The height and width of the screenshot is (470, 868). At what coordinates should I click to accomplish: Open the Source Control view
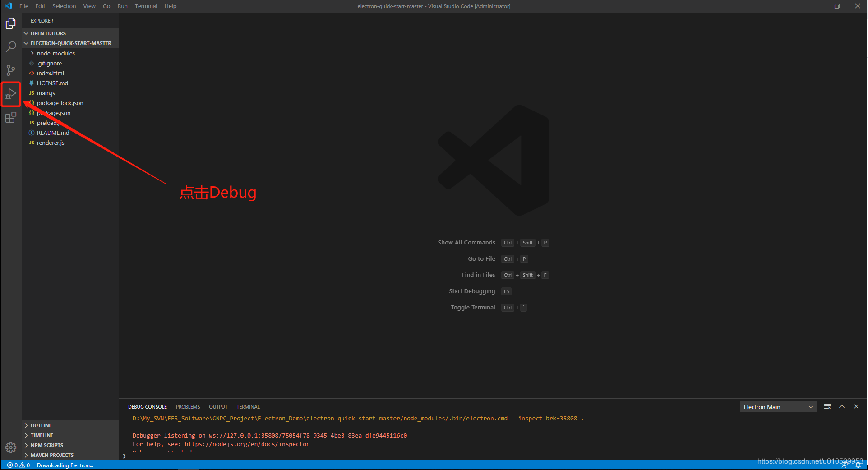[x=11, y=70]
